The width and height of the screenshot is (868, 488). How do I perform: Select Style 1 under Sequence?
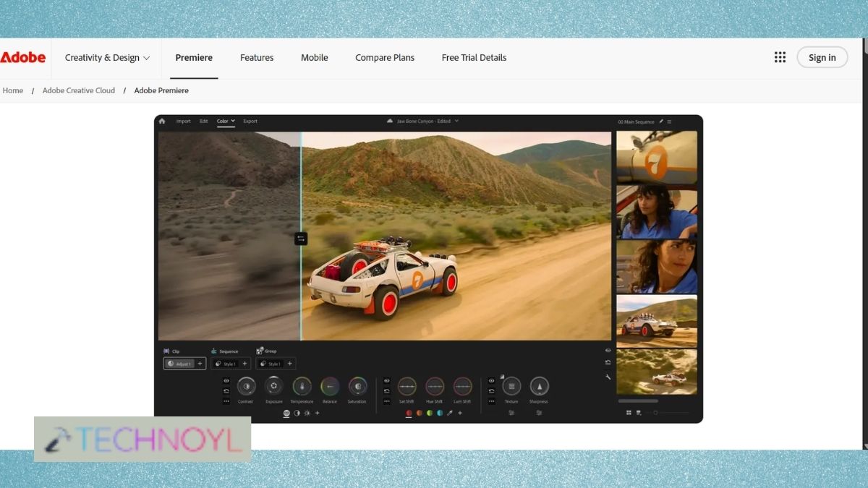(x=225, y=363)
